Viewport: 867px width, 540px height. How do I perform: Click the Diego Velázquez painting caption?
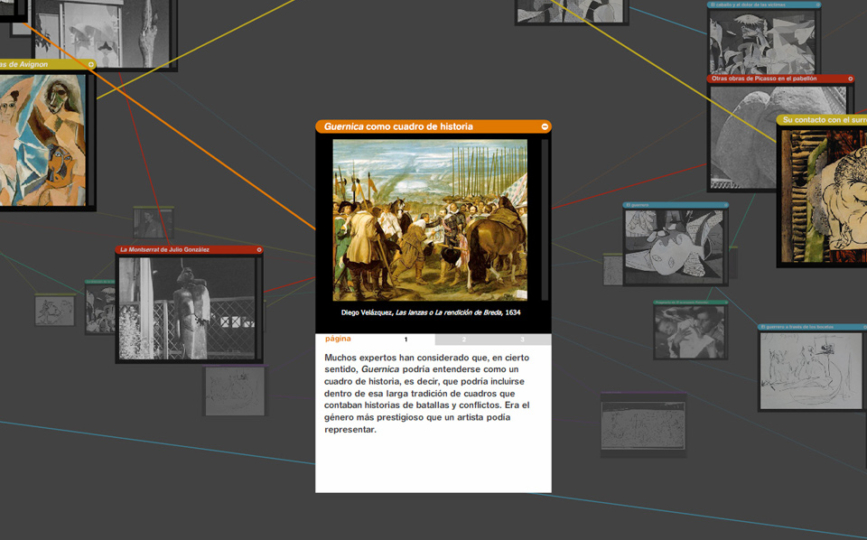(431, 313)
